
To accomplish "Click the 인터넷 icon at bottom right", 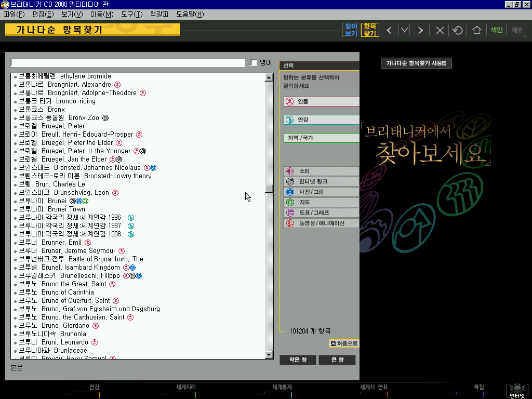I will [517, 391].
